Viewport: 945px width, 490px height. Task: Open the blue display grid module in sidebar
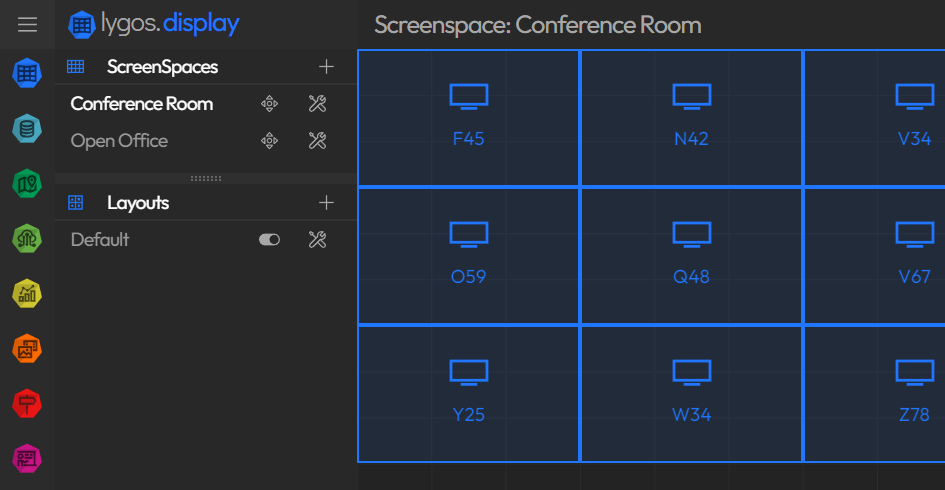point(27,73)
